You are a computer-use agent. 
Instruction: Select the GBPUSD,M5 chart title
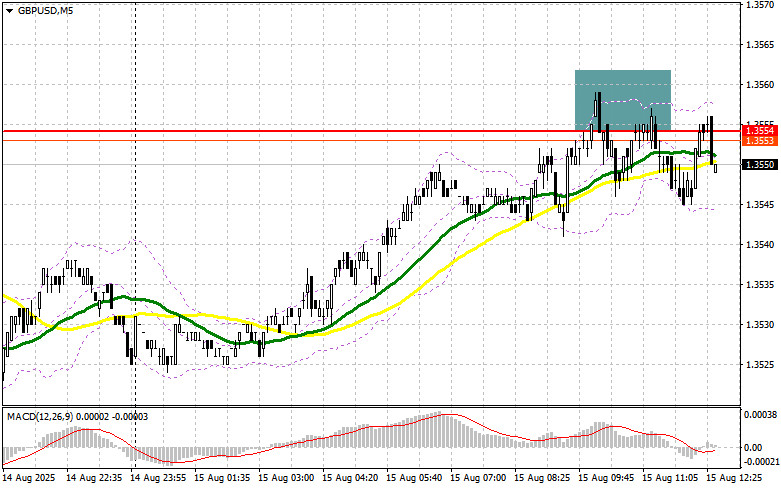[45, 10]
